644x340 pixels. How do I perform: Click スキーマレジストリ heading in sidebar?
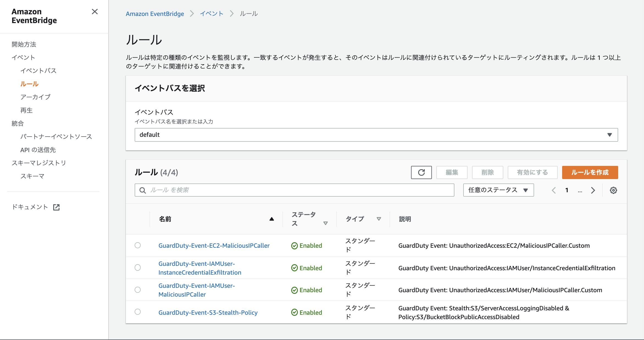click(39, 163)
